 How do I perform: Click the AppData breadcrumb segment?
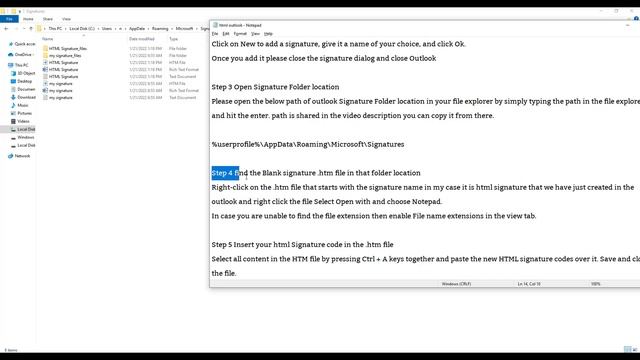click(x=137, y=29)
